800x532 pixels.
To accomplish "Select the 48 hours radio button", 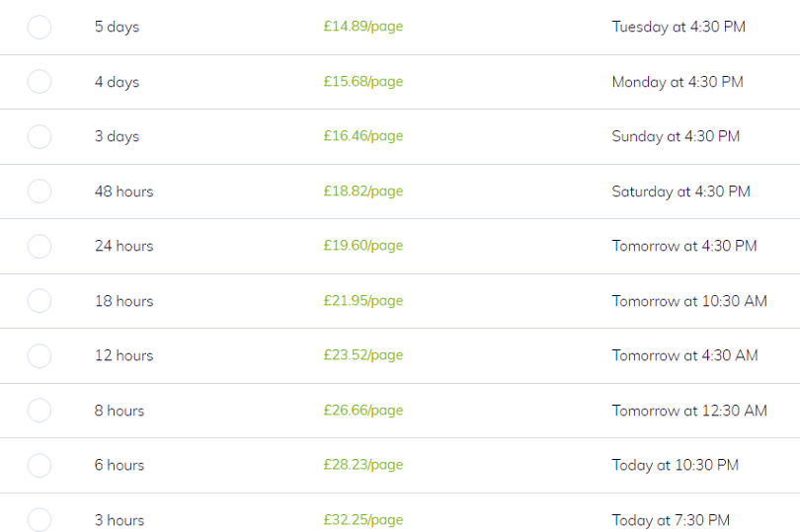I will pos(40,191).
